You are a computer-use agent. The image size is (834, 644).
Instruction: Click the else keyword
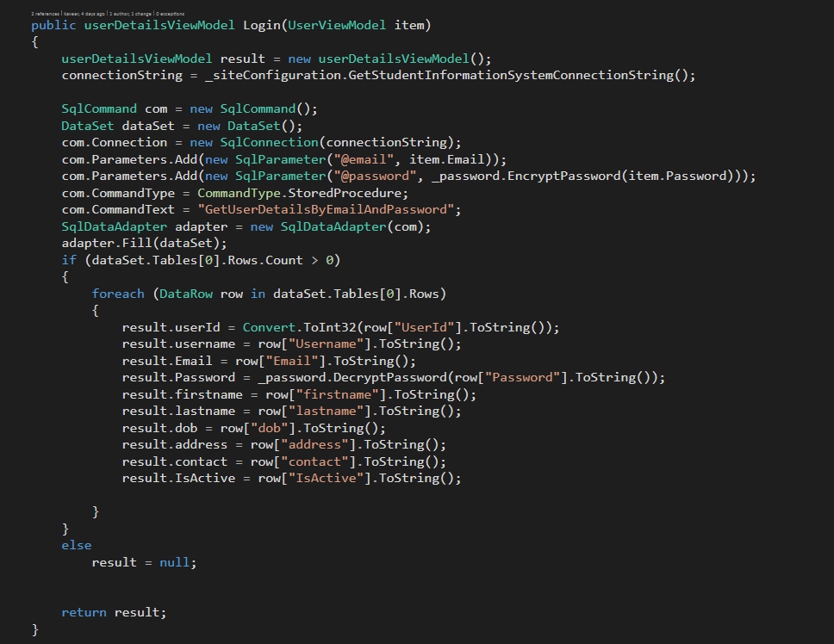[x=76, y=545]
